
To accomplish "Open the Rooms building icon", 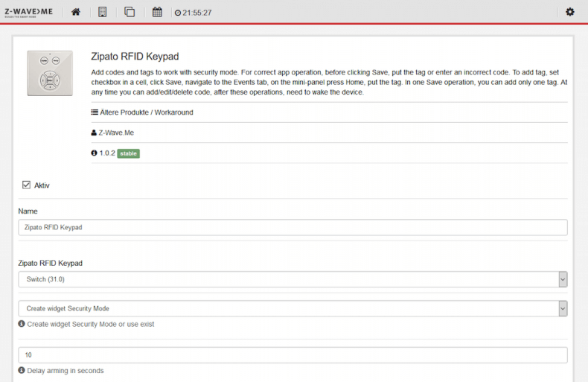I will [x=103, y=12].
